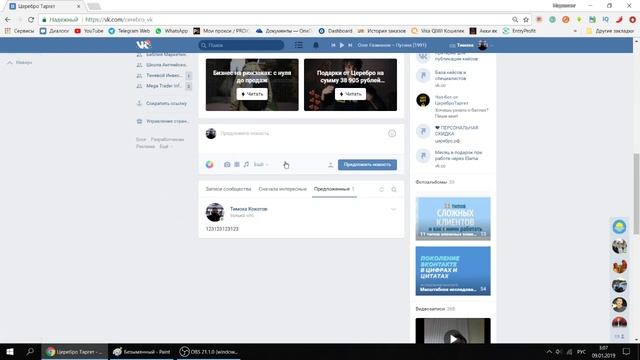Focus the VK search field
Viewport: 640px width, 360px height.
click(x=241, y=45)
